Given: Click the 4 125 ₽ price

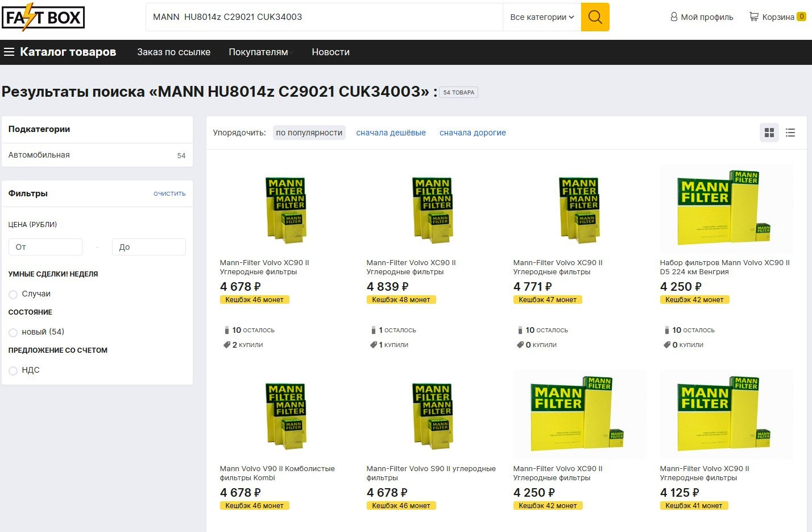Looking at the screenshot, I should click(680, 493).
